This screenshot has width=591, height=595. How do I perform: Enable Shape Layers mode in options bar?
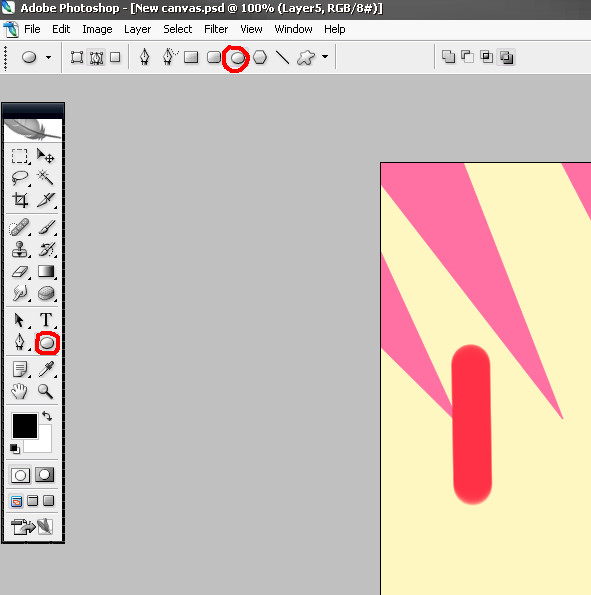click(x=77, y=57)
